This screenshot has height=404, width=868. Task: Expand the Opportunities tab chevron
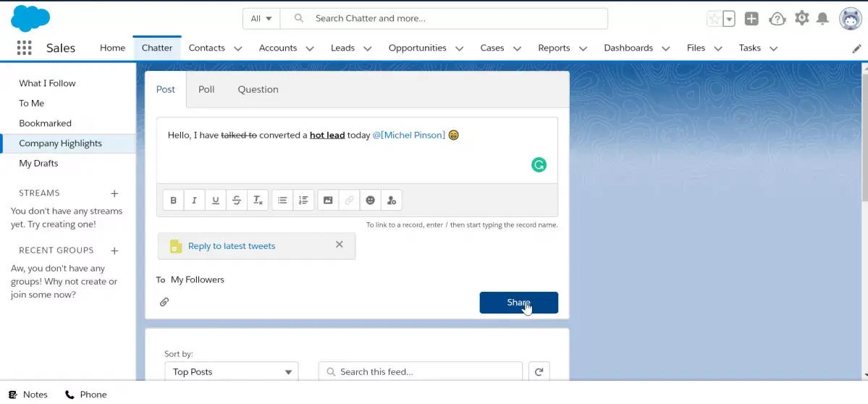coord(460,49)
